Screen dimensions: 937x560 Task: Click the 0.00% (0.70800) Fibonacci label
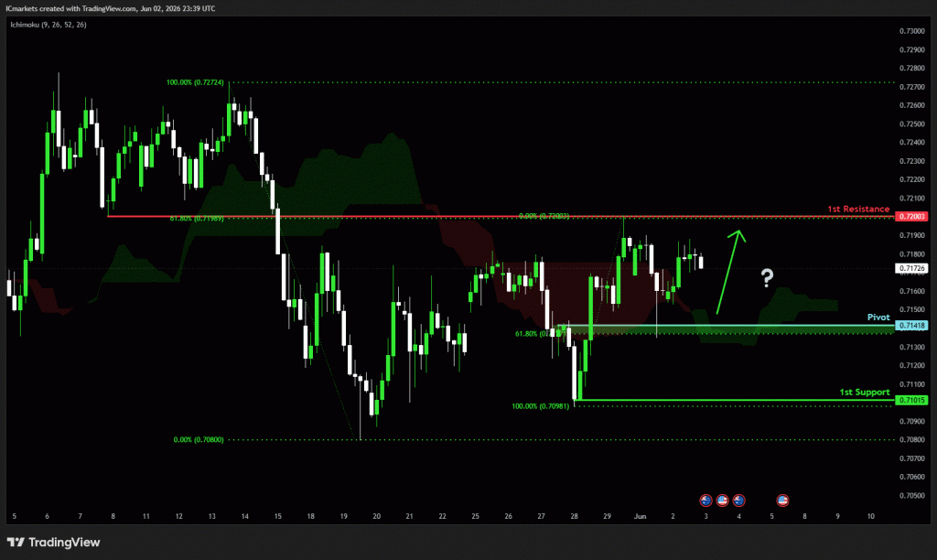(199, 440)
